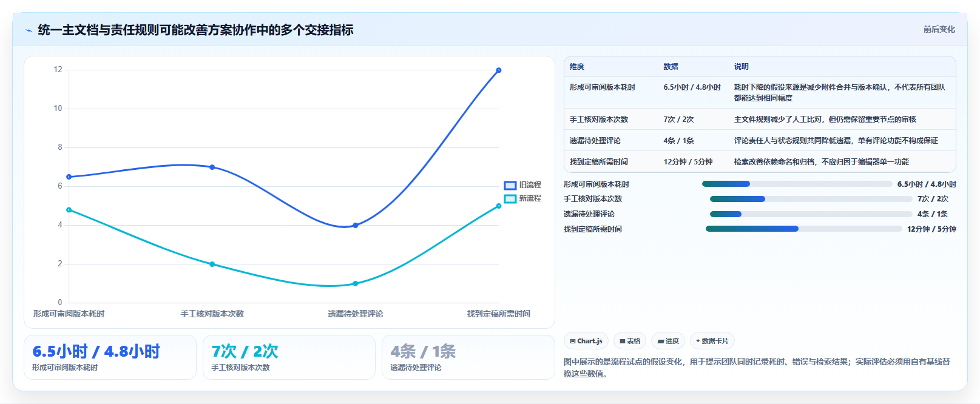
Task: Click the 形成可审阅版本耗时 progress bar
Action: (x=797, y=184)
